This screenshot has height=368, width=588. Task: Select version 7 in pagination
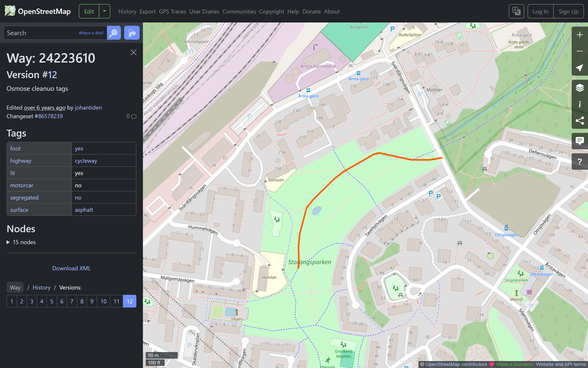pyautogui.click(x=72, y=301)
